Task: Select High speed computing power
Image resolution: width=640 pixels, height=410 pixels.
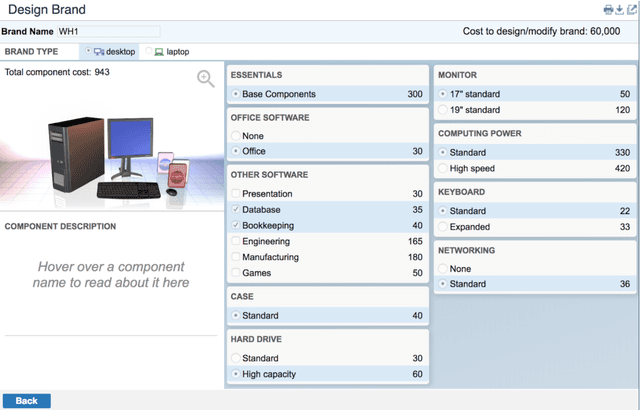Action: [x=443, y=169]
